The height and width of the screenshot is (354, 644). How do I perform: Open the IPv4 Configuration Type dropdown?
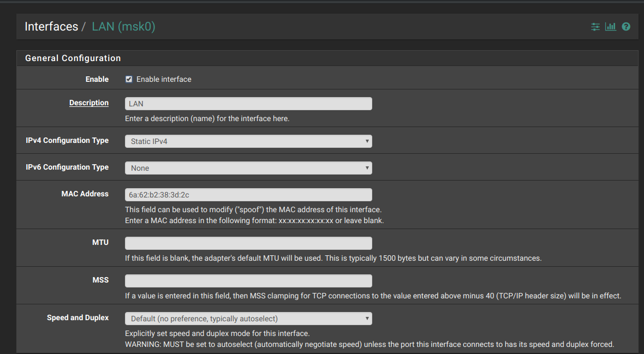[x=248, y=141]
